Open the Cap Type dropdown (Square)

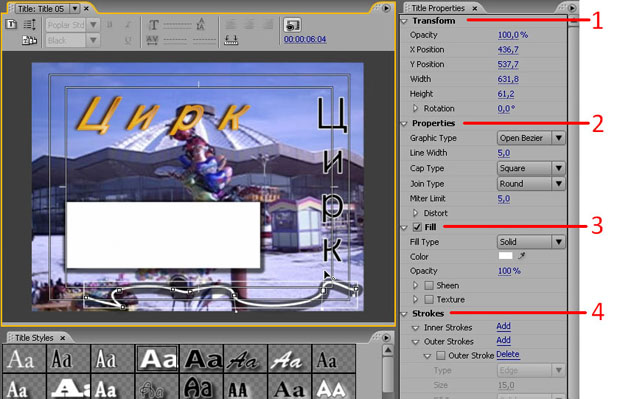[531, 168]
